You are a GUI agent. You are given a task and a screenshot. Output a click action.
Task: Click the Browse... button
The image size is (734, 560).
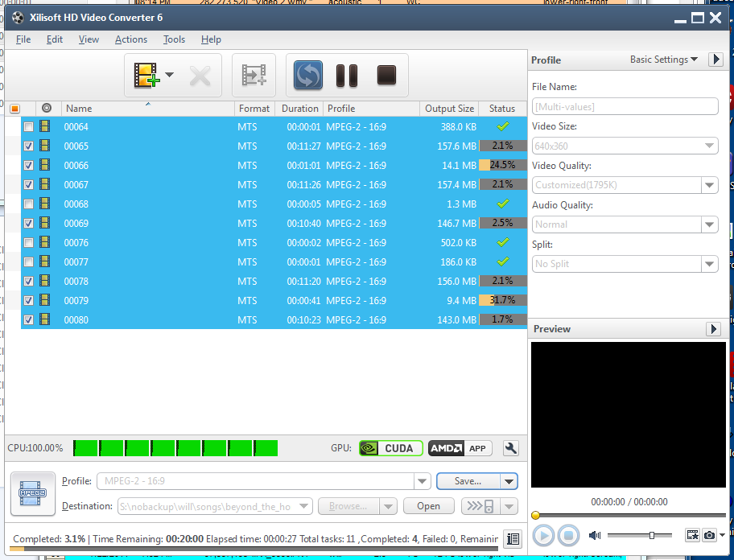pos(348,506)
